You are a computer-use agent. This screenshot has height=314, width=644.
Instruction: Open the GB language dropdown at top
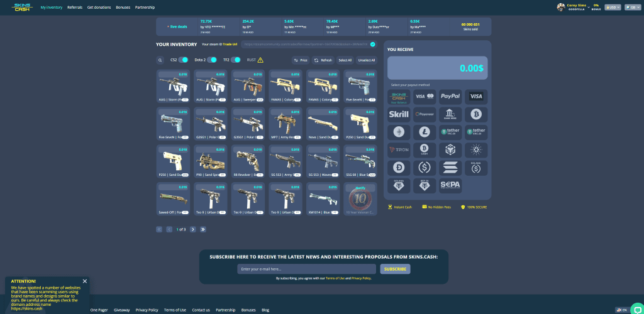pos(633,7)
